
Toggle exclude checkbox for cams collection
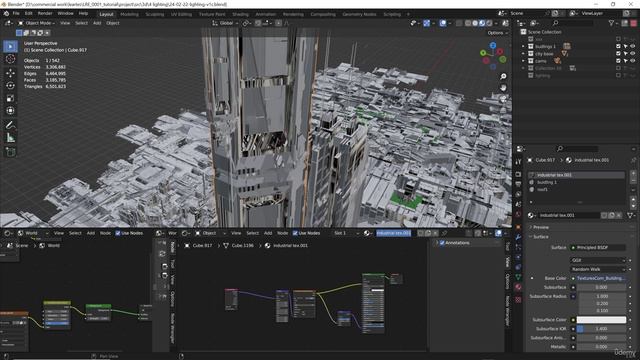[x=618, y=61]
